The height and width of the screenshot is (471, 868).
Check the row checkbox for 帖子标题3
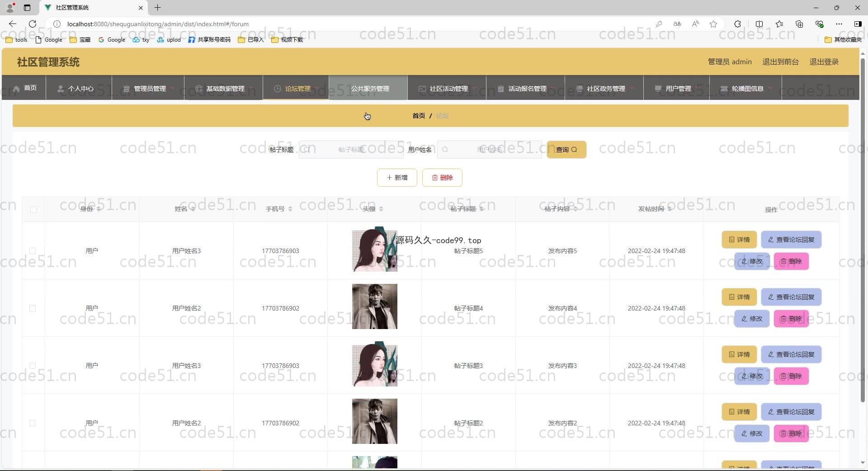tap(33, 365)
